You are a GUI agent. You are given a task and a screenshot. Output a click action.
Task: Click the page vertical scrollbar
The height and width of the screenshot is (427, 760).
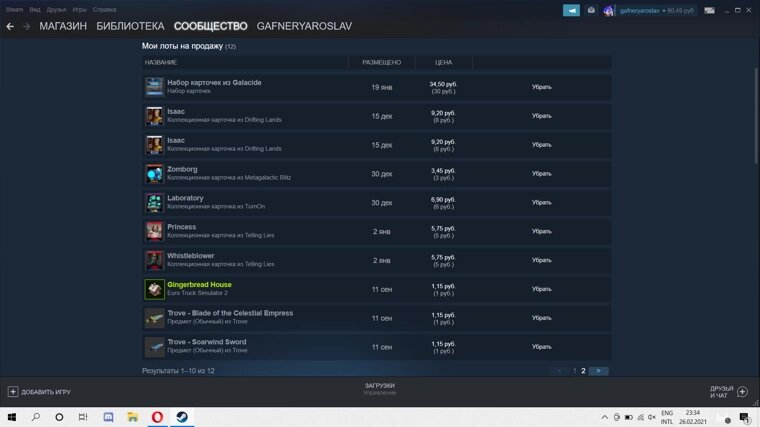[x=755, y=116]
